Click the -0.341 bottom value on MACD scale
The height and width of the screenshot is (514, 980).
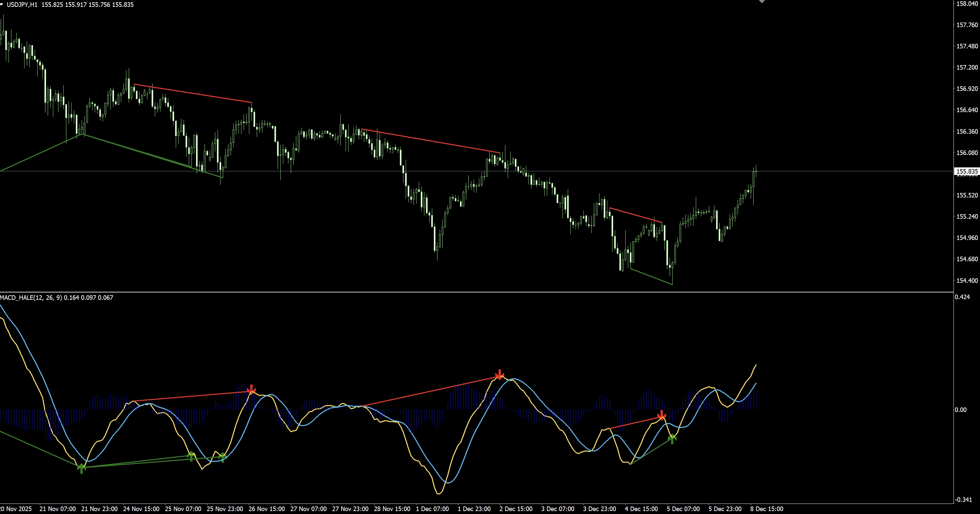(963, 500)
